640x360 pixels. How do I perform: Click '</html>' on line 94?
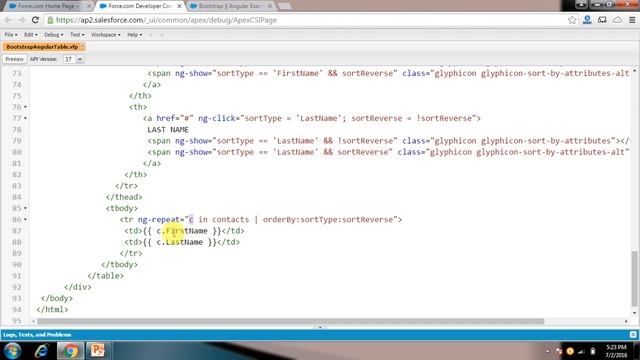click(x=52, y=310)
